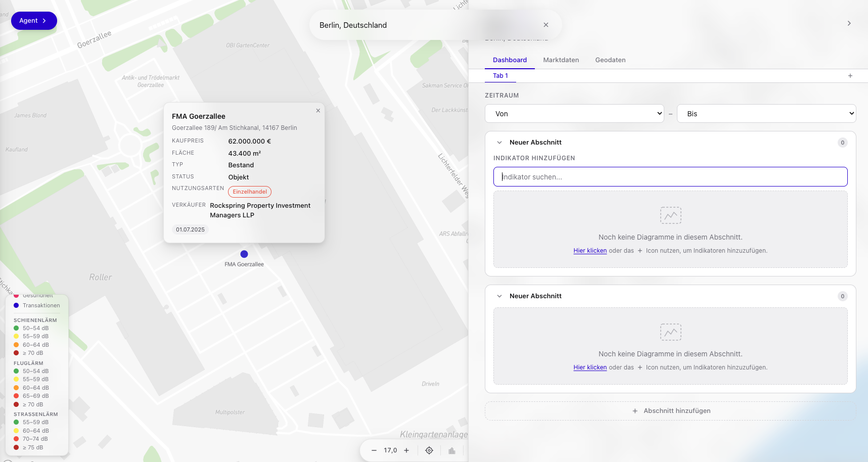Click the OBI GartenCenter map label
This screenshot has width=868, height=462.
pyautogui.click(x=248, y=45)
